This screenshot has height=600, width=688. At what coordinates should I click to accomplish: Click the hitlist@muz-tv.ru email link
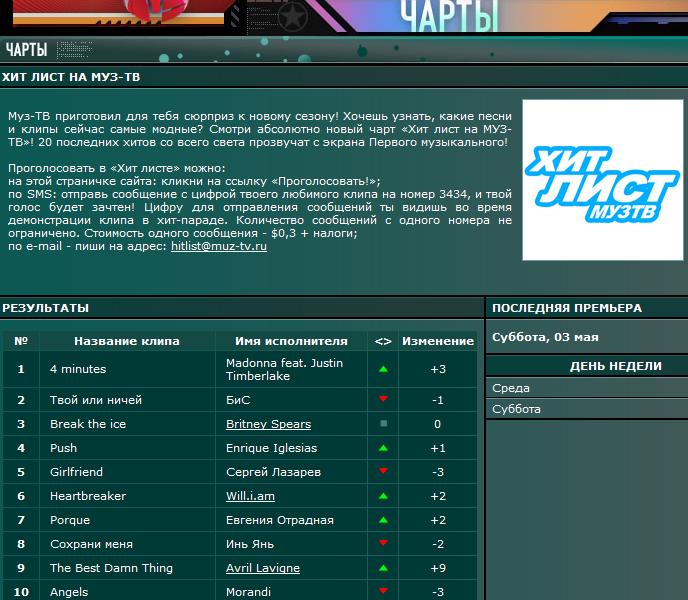[219, 246]
